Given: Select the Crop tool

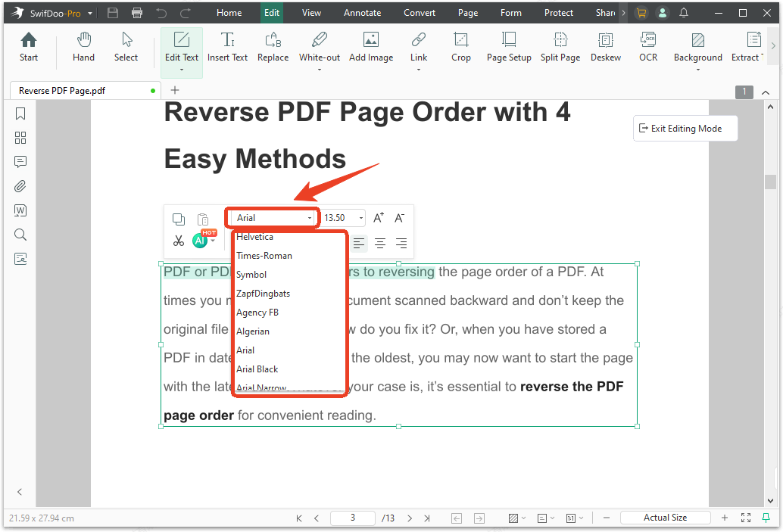Looking at the screenshot, I should tap(461, 47).
